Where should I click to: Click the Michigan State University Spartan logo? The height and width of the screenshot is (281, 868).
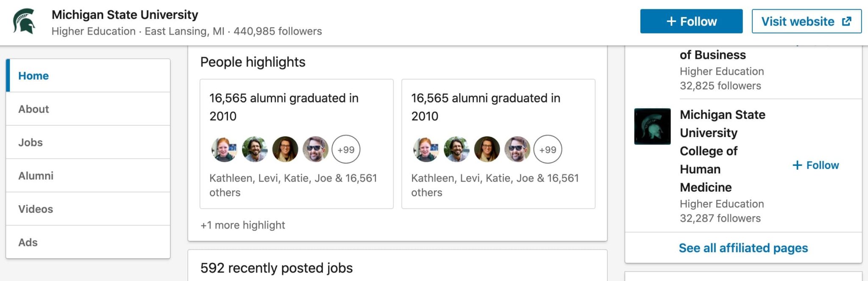click(x=24, y=22)
